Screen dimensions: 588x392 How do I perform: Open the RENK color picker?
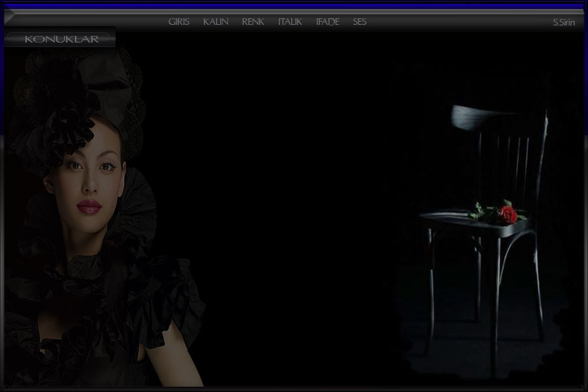[x=253, y=22]
